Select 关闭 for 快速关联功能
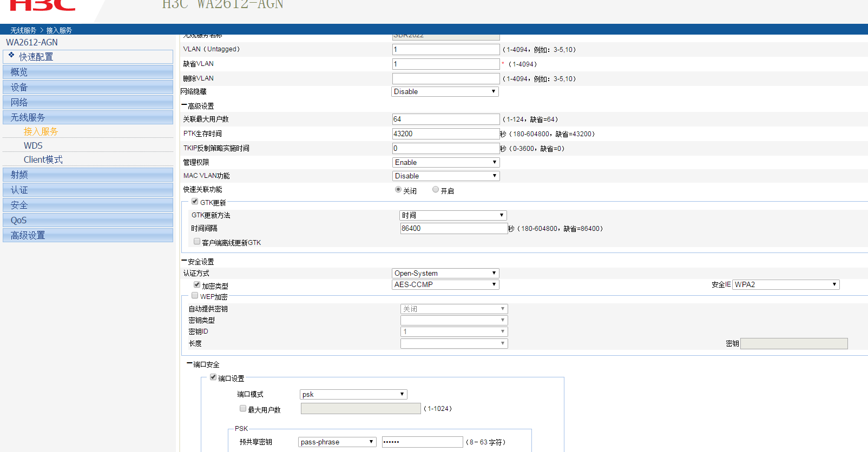 [398, 190]
